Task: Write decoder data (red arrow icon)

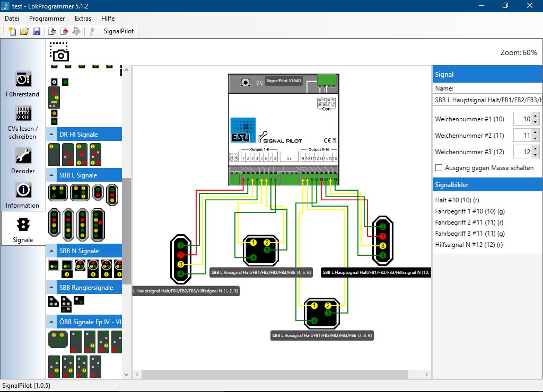Action: coord(64,31)
